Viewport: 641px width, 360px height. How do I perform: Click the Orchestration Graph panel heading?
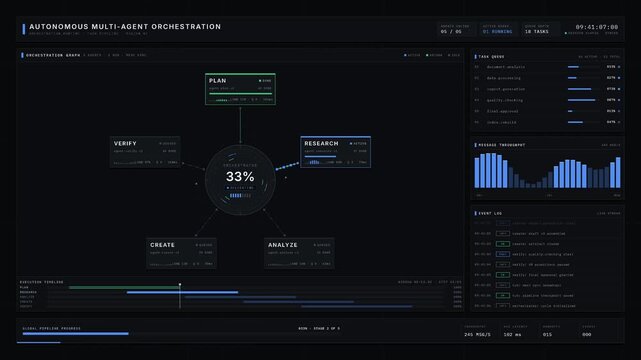pyautogui.click(x=53, y=55)
